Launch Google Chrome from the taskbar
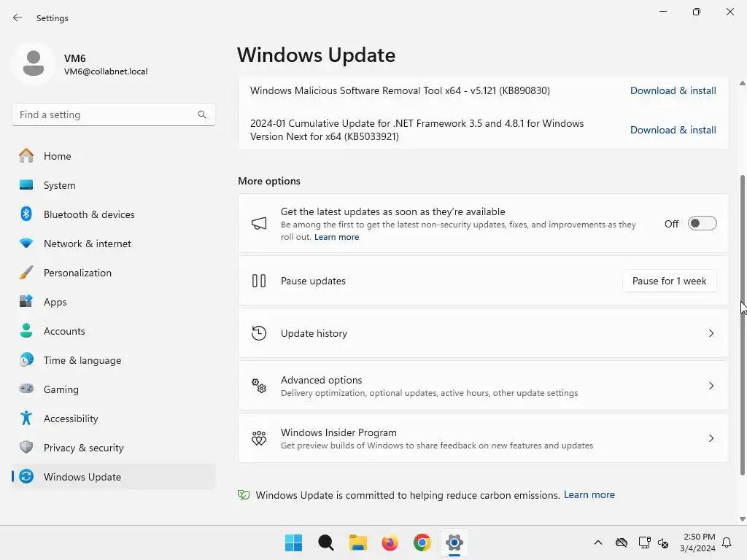 click(x=422, y=542)
